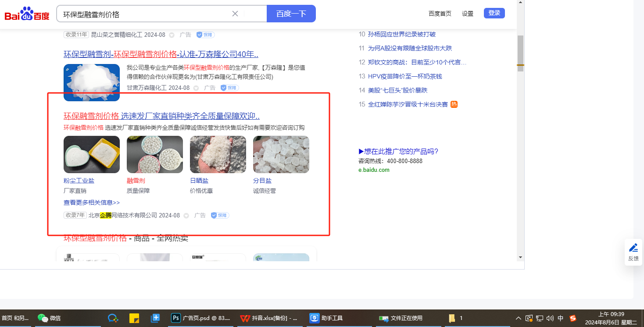The image size is (644, 327).
Task: Open hot search 美股"七巨头"股价暴跌
Action: (x=397, y=90)
